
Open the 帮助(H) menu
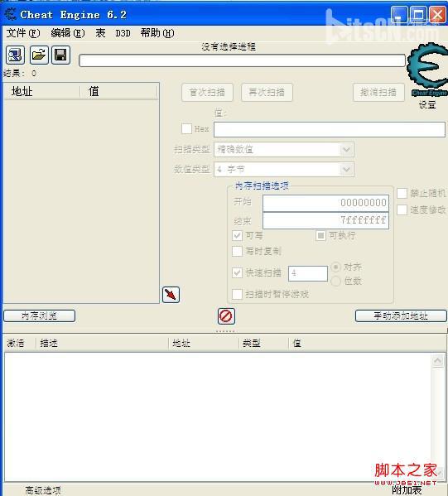157,33
